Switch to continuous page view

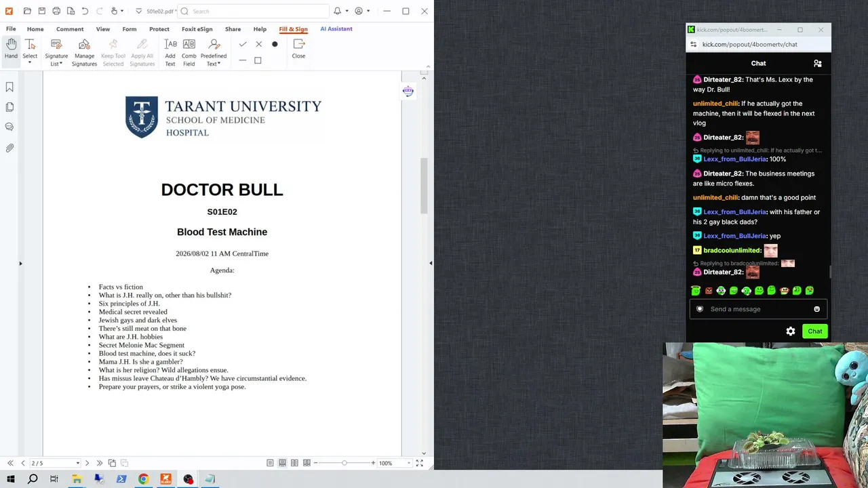[x=282, y=463]
